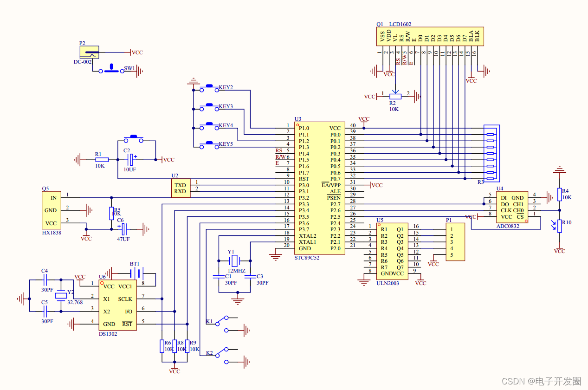Click the C3 capacitor symbol
The width and height of the screenshot is (588, 390).
[x=250, y=276]
